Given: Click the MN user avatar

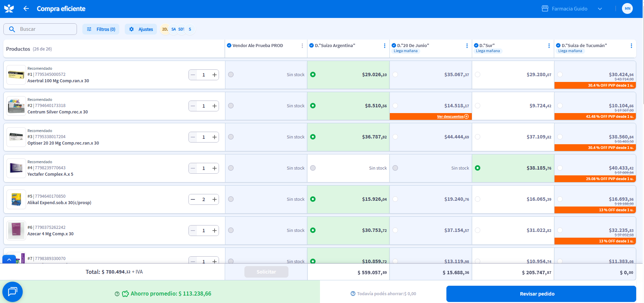Looking at the screenshot, I should [627, 9].
